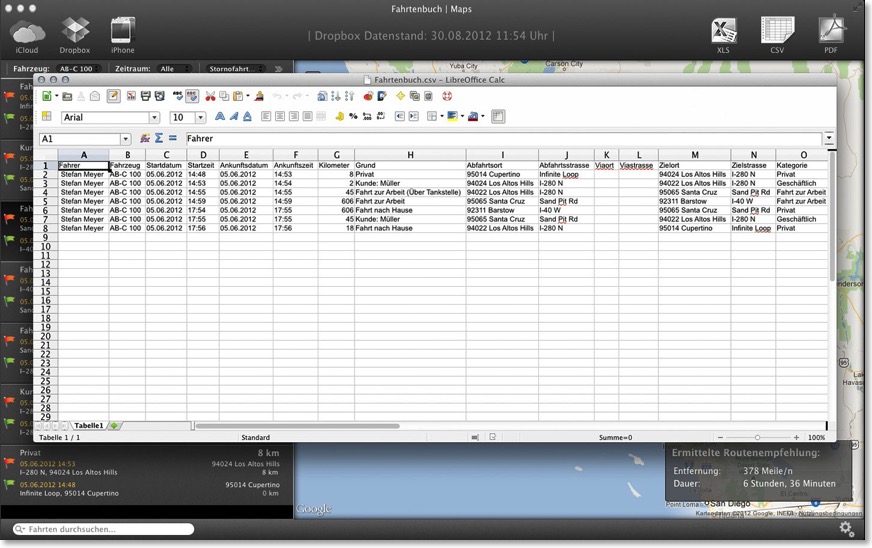This screenshot has height=548, width=872.
Task: Insert a chart using Chart icon
Action: 368,96
